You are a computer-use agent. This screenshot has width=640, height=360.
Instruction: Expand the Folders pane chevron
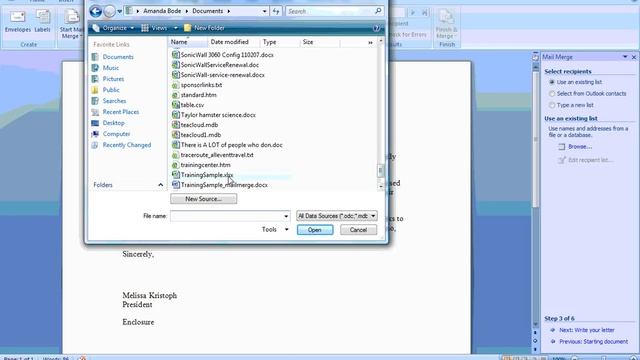click(160, 185)
